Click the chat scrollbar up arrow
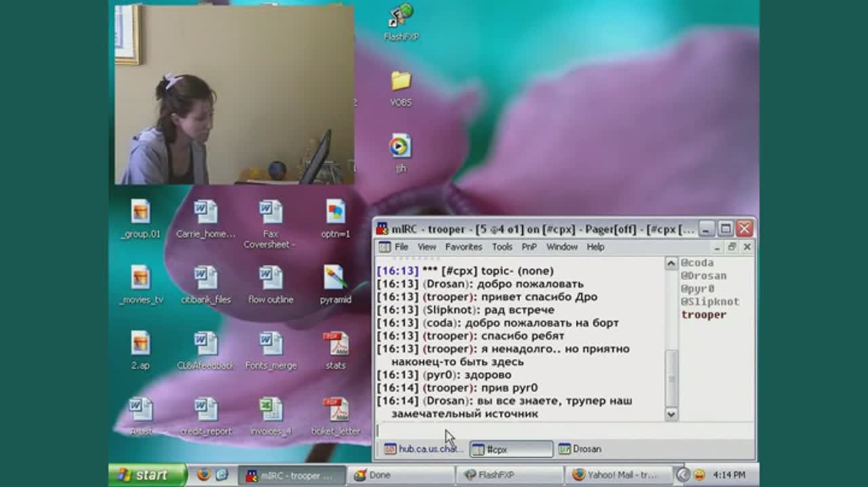 [x=671, y=264]
